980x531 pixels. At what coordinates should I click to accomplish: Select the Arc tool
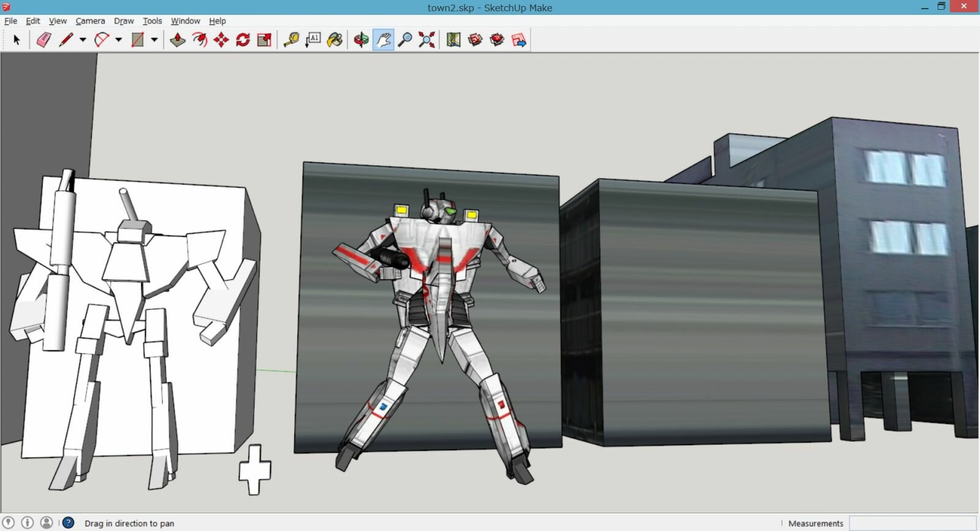tap(102, 40)
